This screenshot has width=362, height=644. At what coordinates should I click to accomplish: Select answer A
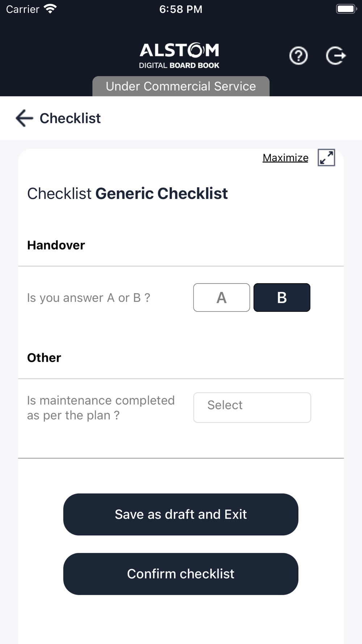coord(222,297)
